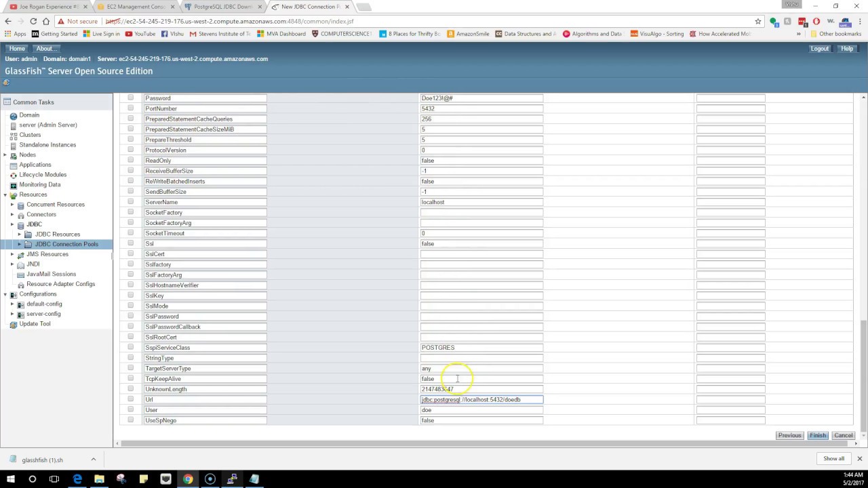Screen dimensions: 868x488
Task: Open the About... menu item
Action: coord(46,49)
